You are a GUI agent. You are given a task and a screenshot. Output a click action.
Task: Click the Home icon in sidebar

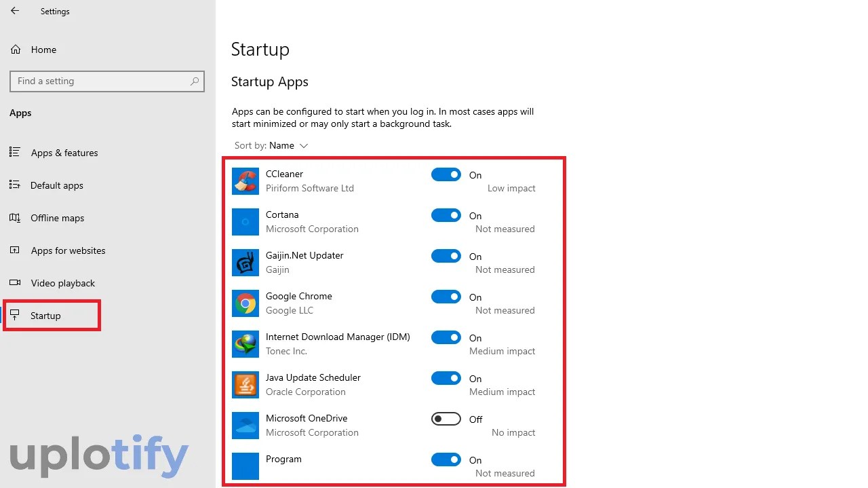(15, 50)
